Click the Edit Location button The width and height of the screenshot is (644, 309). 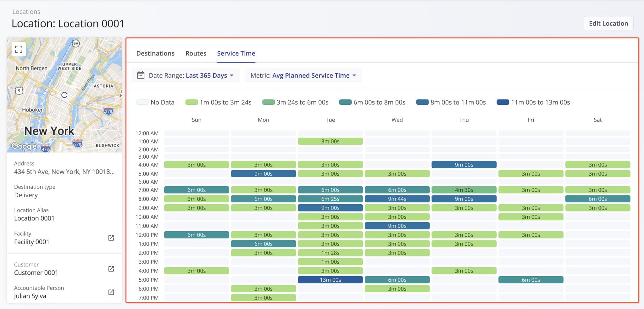point(608,24)
